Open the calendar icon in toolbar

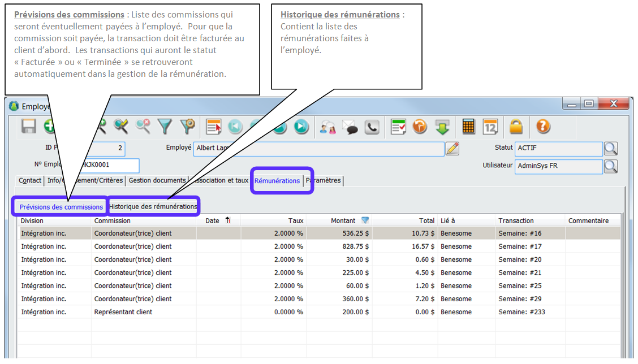coord(490,127)
